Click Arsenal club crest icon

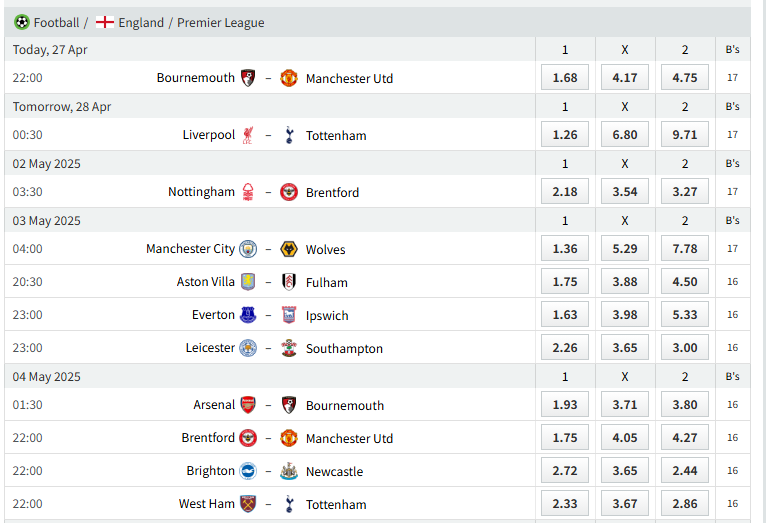point(247,405)
